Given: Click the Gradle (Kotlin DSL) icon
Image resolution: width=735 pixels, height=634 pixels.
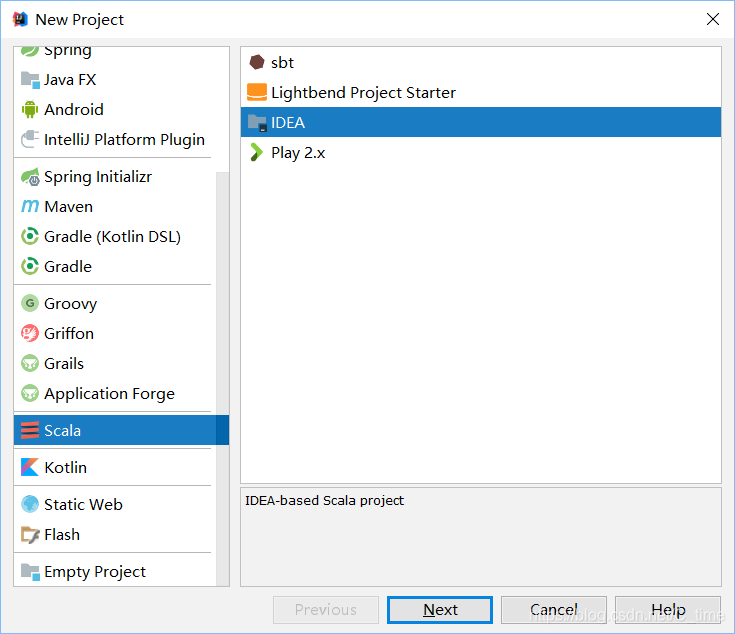Looking at the screenshot, I should pos(30,237).
